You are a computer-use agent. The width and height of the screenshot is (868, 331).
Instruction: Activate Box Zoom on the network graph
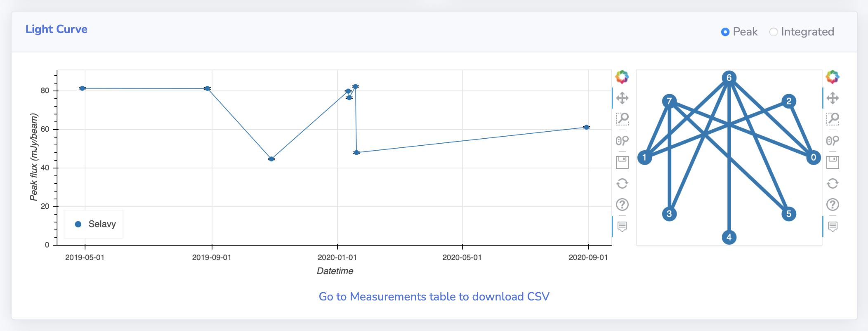pos(833,119)
